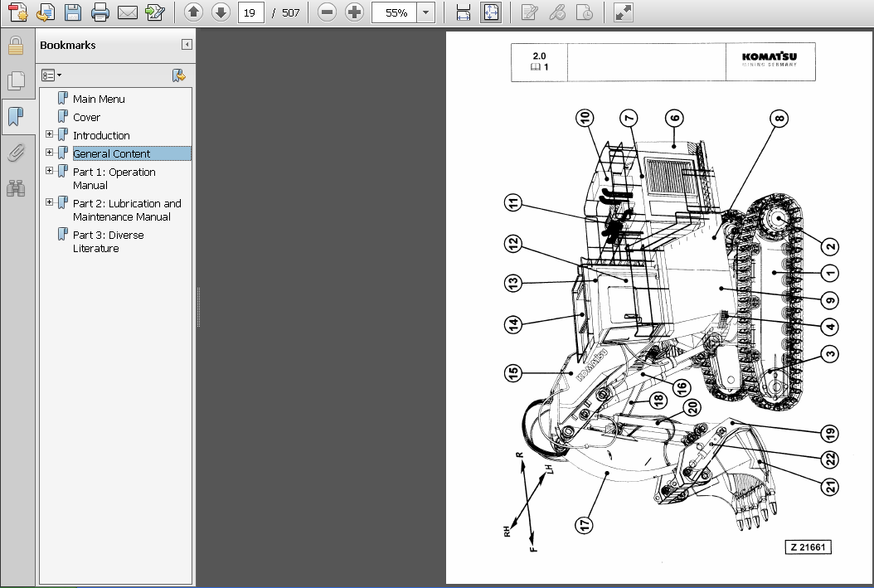874x588 pixels.
Task: Click the pane splitter grip handle
Action: (198, 307)
